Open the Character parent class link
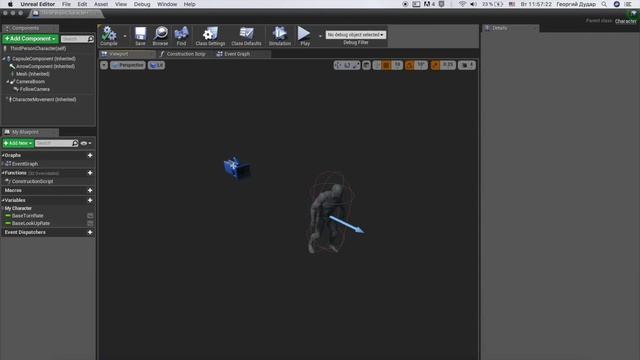The image size is (640, 360). pyautogui.click(x=625, y=21)
